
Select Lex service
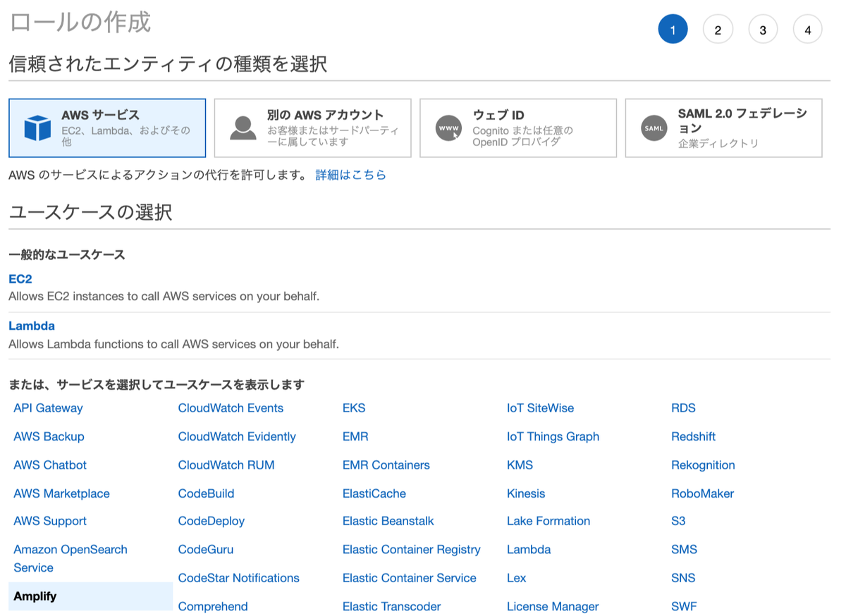[x=517, y=578]
